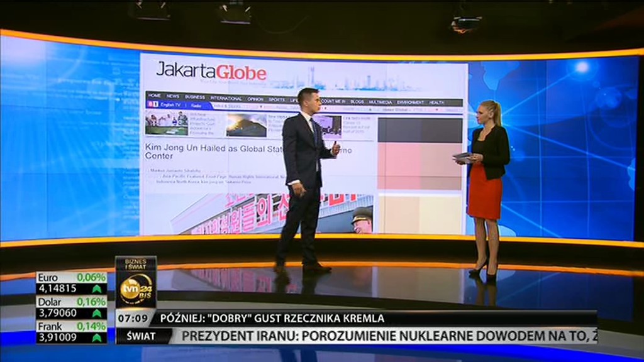Click the dark grey sidebar ad block
The image size is (644, 362).
pos(420,130)
